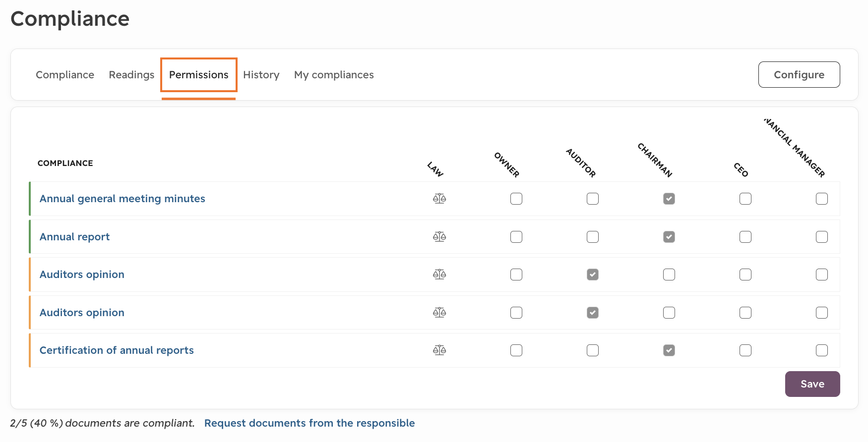Click the AUDITOR column header
868x442 pixels.
pos(581,163)
